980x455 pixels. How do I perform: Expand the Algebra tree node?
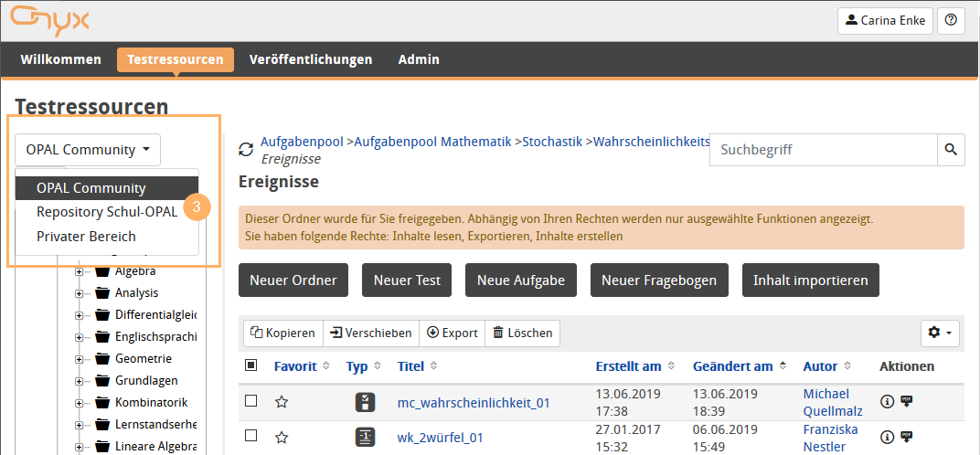pos(79,272)
